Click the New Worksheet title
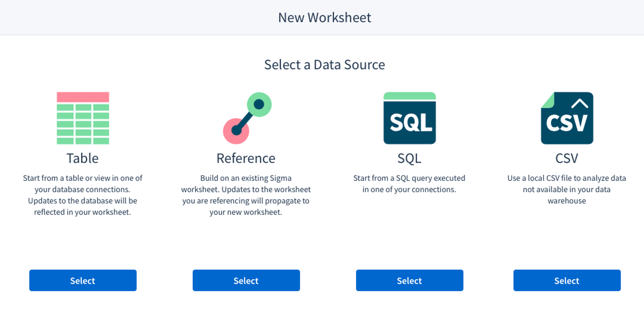 (x=325, y=17)
